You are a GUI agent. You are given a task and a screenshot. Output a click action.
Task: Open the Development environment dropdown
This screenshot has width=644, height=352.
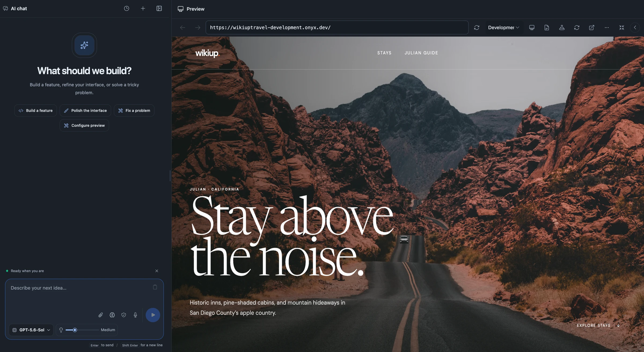(504, 27)
